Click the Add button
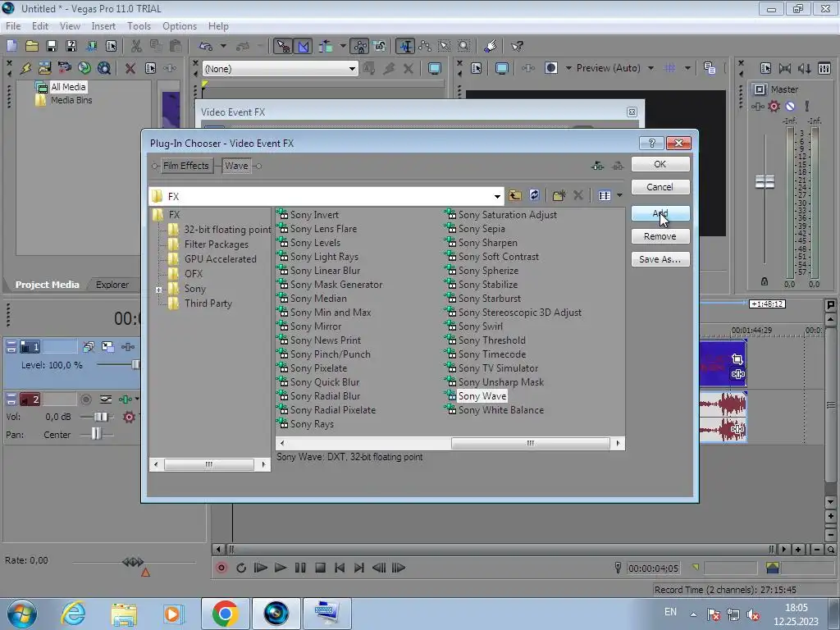The image size is (840, 630). (x=660, y=213)
